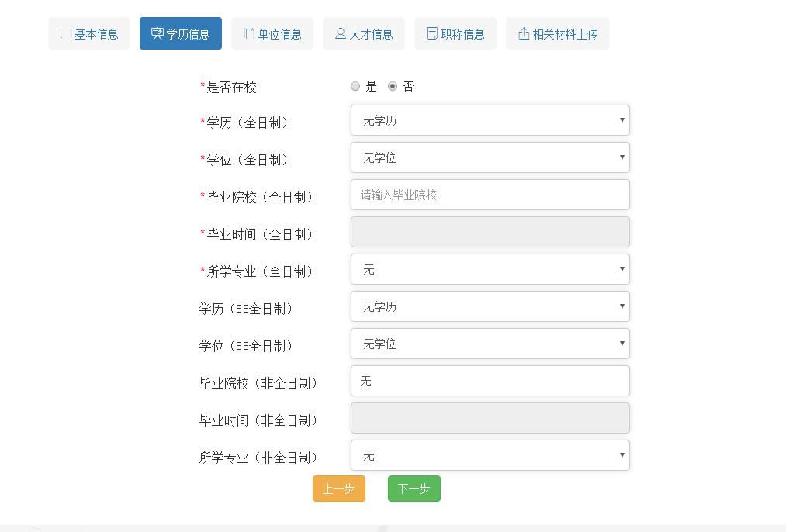Click the 毕业时间（全日制） date field
This screenshot has width=786, height=532.
point(490,232)
